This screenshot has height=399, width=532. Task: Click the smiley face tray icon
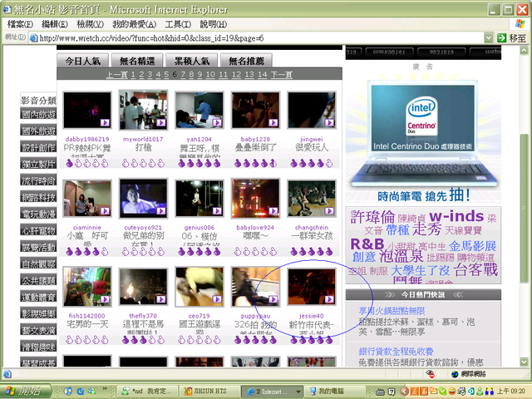(451, 392)
